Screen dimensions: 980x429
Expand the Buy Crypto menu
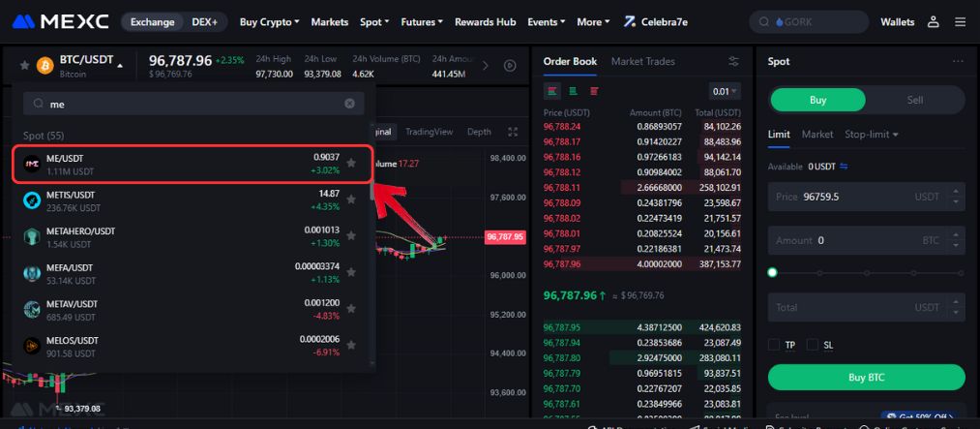point(269,22)
